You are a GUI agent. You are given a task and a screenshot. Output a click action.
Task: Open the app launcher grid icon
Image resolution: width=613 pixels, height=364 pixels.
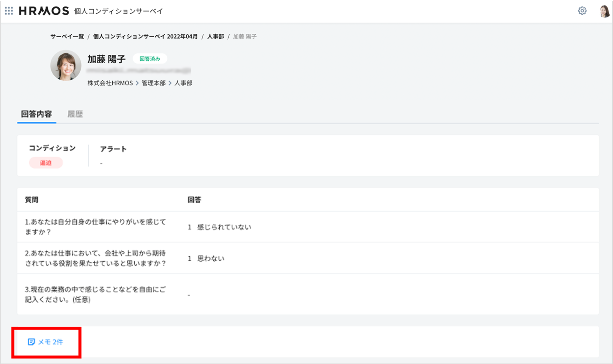pyautogui.click(x=9, y=11)
